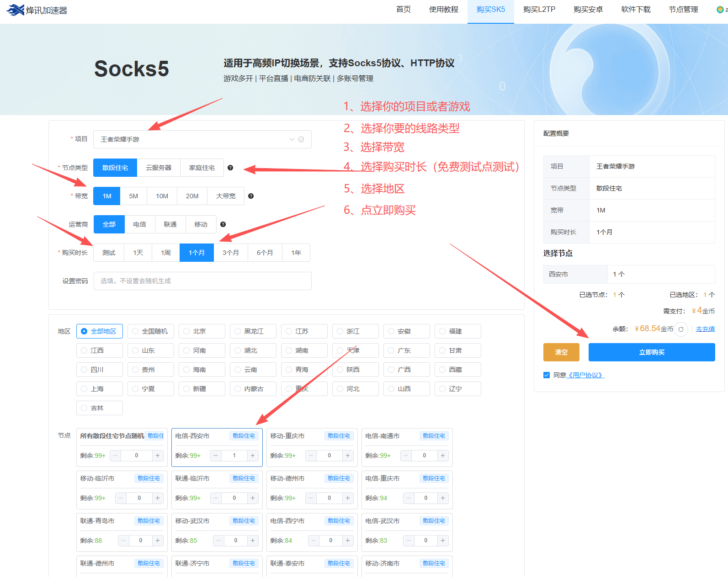Set bandwidth to 5M
Image resolution: width=728 pixels, height=577 pixels.
click(x=133, y=196)
